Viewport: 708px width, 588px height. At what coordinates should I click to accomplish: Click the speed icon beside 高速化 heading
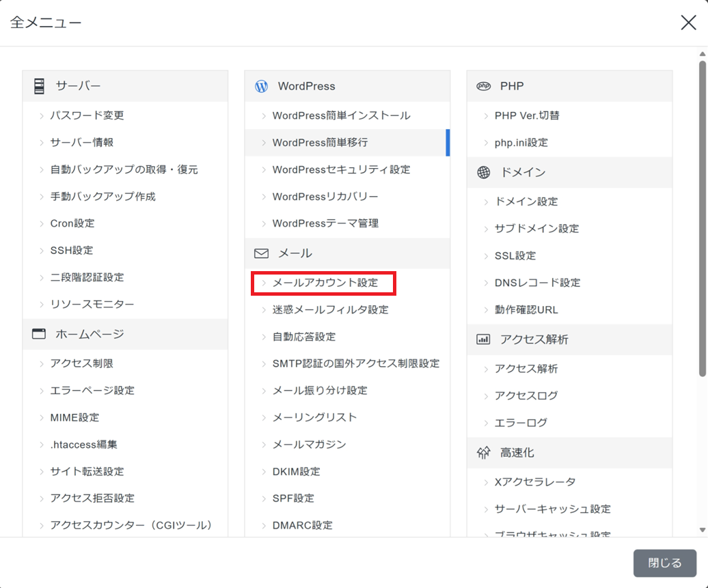(484, 452)
